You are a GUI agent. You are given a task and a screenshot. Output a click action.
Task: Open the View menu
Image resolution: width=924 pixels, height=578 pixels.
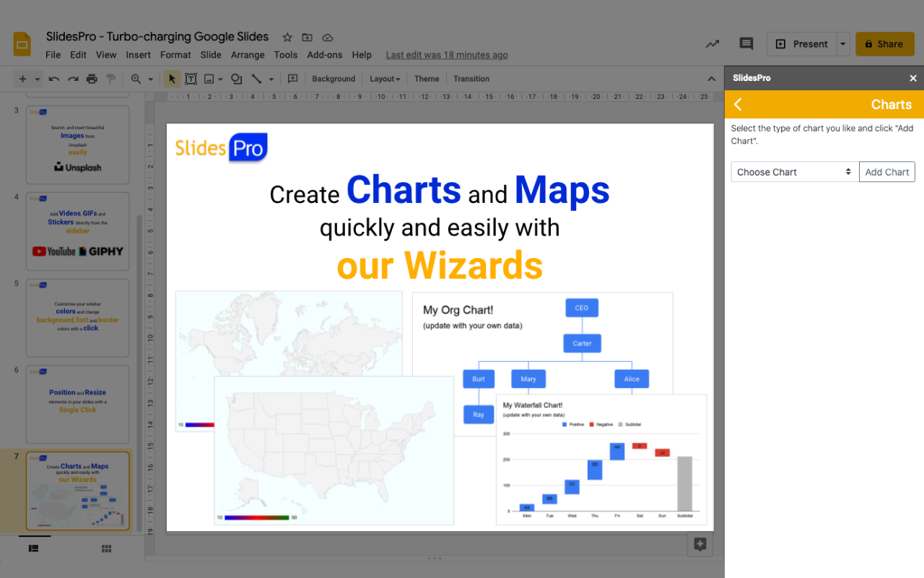tap(106, 55)
